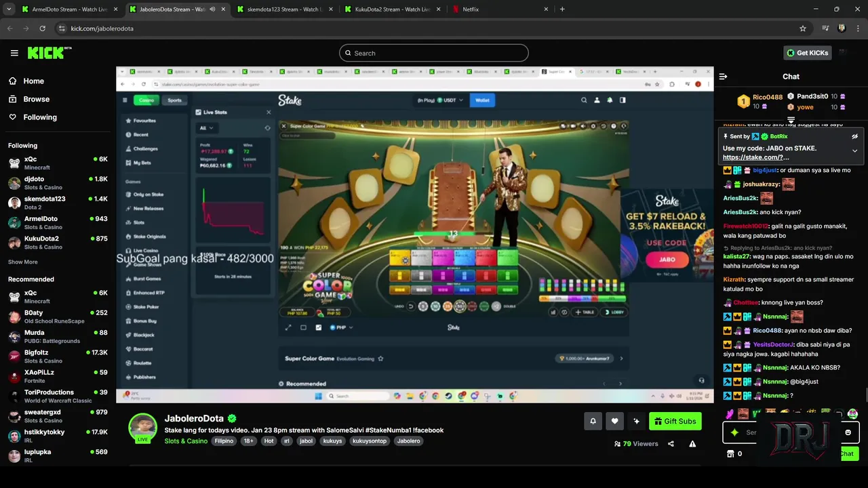The height and width of the screenshot is (488, 868).
Task: Expand the pinned message chevron
Action: click(x=854, y=150)
